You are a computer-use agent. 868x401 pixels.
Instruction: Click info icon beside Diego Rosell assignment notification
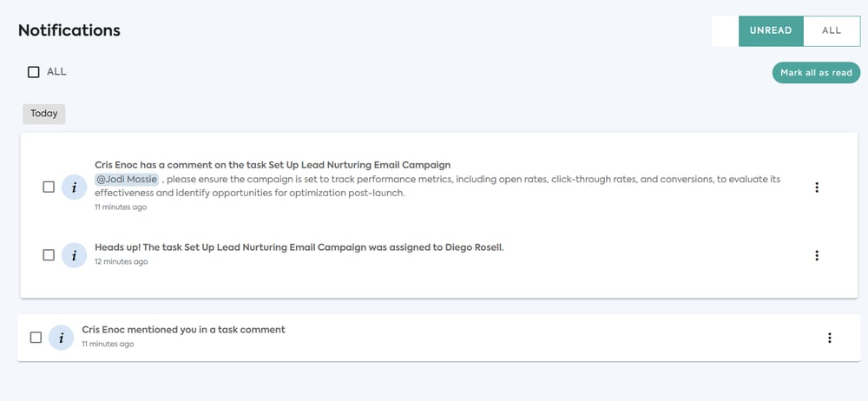74,255
